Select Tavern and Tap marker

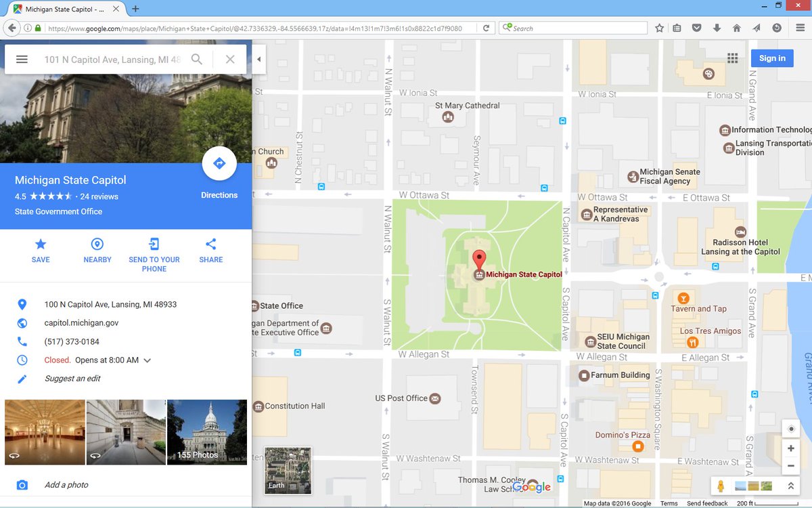(x=683, y=298)
